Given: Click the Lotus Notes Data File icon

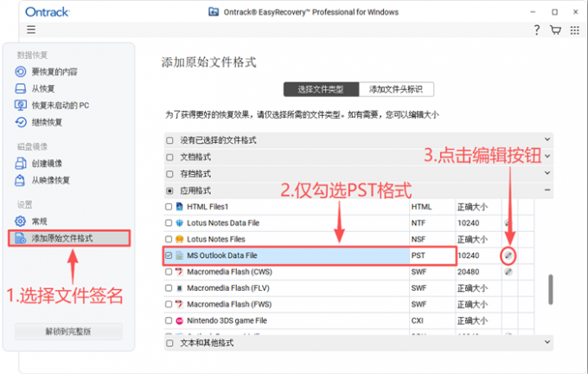Looking at the screenshot, I should coord(180,223).
